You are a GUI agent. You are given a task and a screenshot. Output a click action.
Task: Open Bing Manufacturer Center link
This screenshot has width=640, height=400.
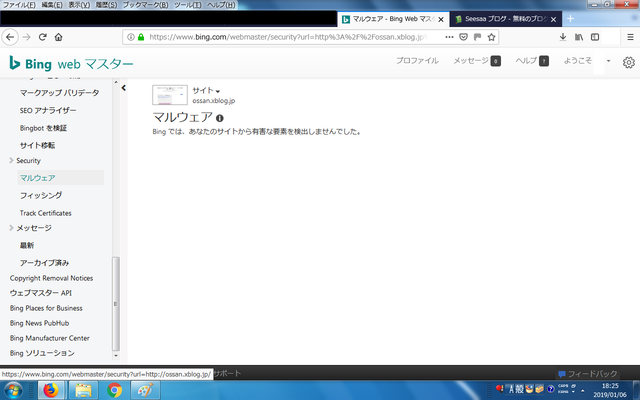tap(50, 338)
